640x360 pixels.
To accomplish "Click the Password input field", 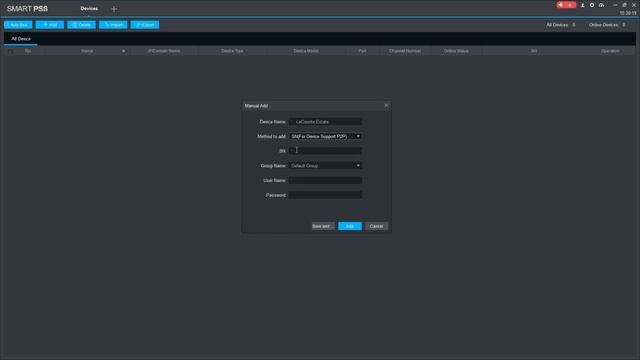I will [x=325, y=195].
